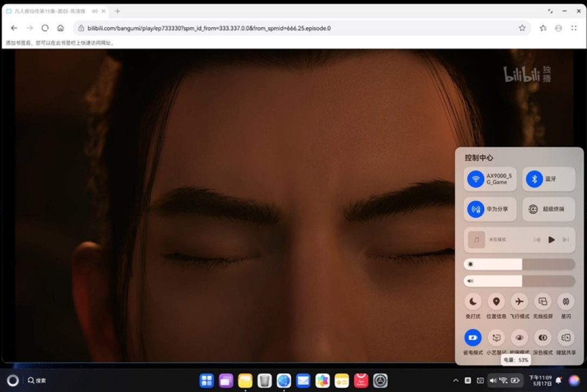The height and width of the screenshot is (392, 587).
Task: Open the browser three-dot menu
Action: pos(574,28)
